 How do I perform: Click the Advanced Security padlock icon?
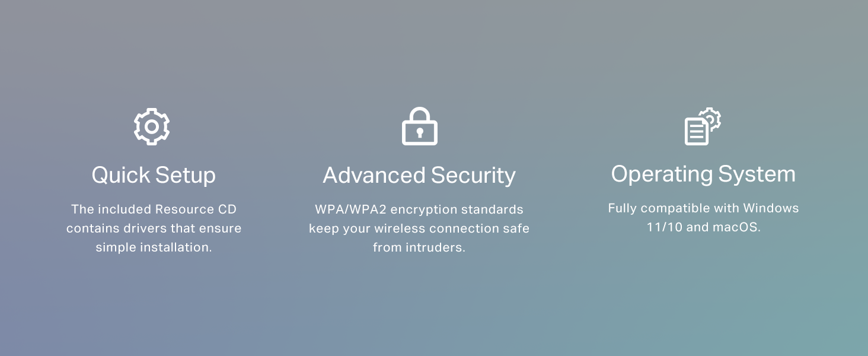[x=419, y=126]
